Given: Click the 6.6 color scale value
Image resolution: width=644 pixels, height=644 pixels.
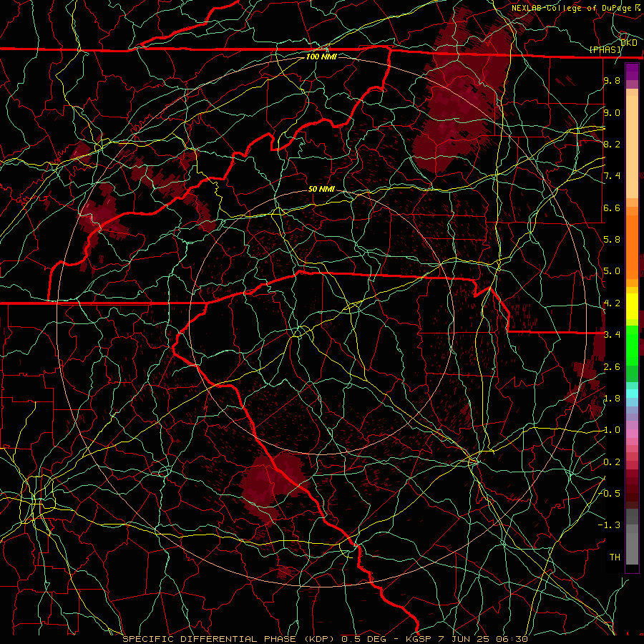Looking at the screenshot, I should [612, 208].
